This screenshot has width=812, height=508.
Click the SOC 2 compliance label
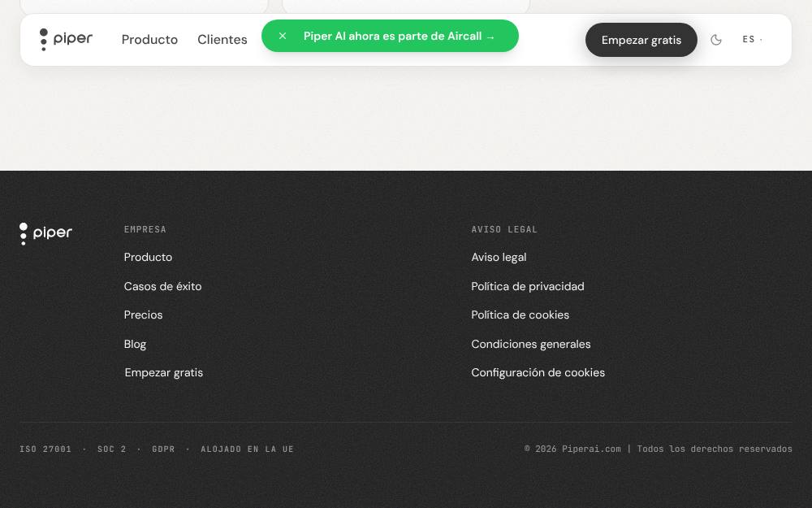click(112, 449)
